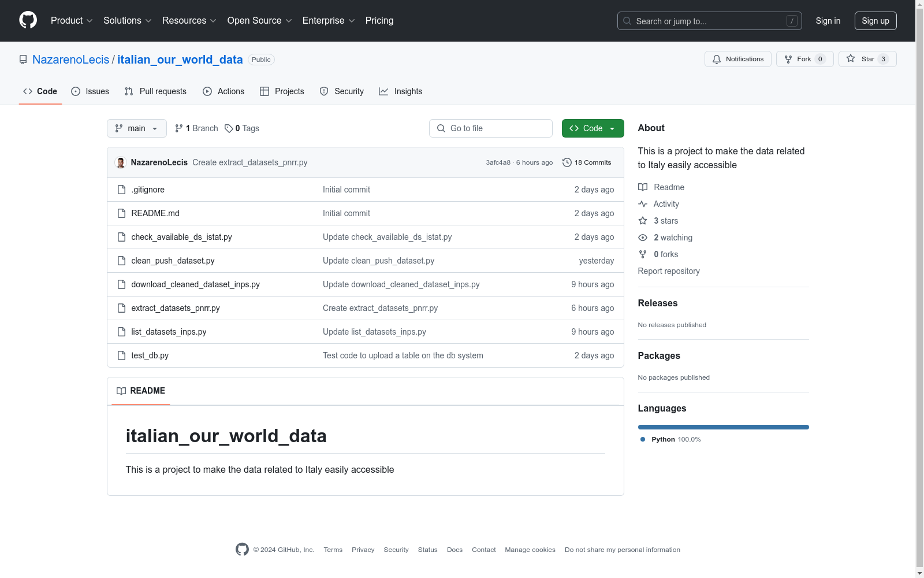Click the Python language bar
Viewport: 924px width, 578px height.
coord(723,427)
